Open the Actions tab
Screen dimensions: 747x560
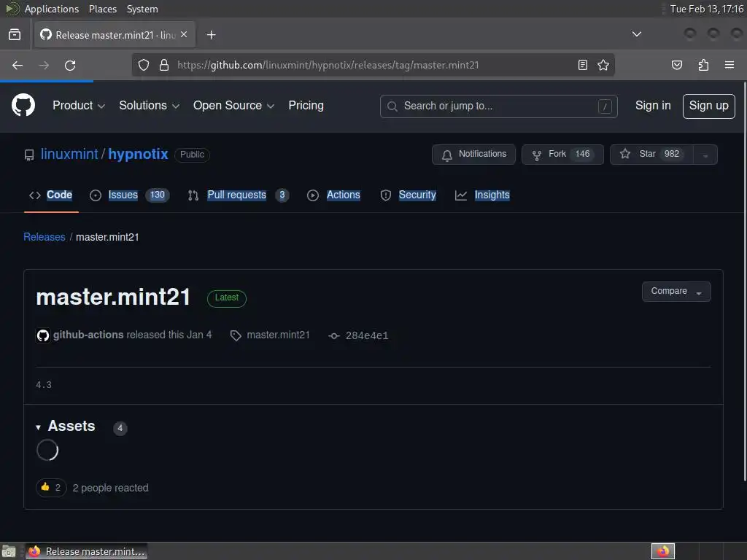[333, 195]
